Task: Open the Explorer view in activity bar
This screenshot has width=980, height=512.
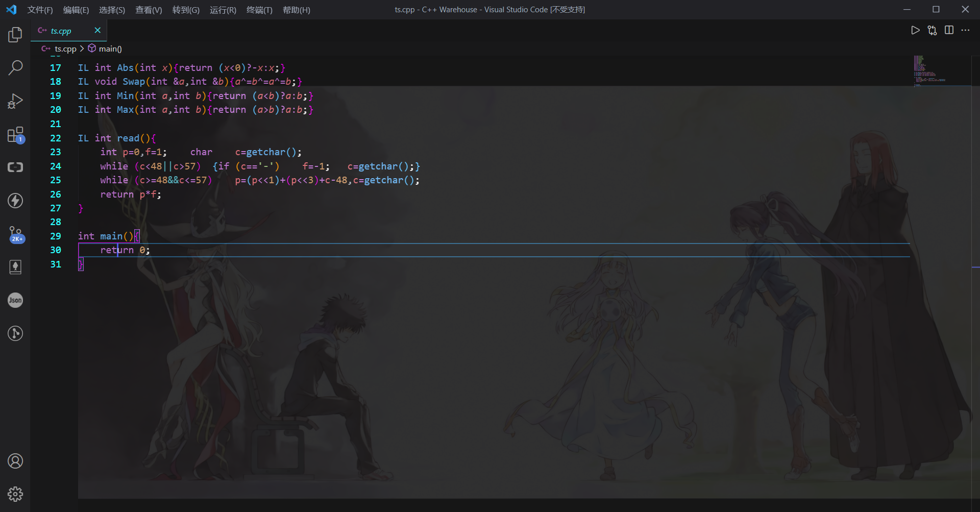Action: click(15, 35)
